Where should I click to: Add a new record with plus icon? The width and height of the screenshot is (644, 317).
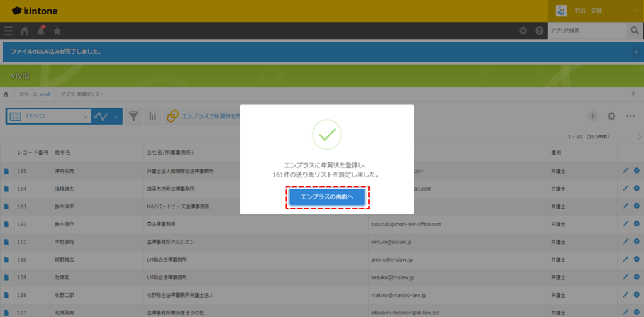tap(592, 116)
